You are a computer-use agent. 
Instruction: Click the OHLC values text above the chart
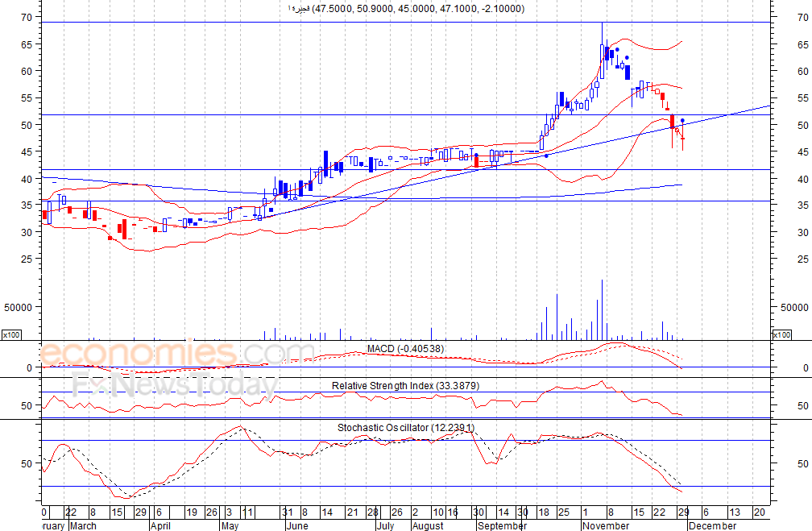coord(418,9)
